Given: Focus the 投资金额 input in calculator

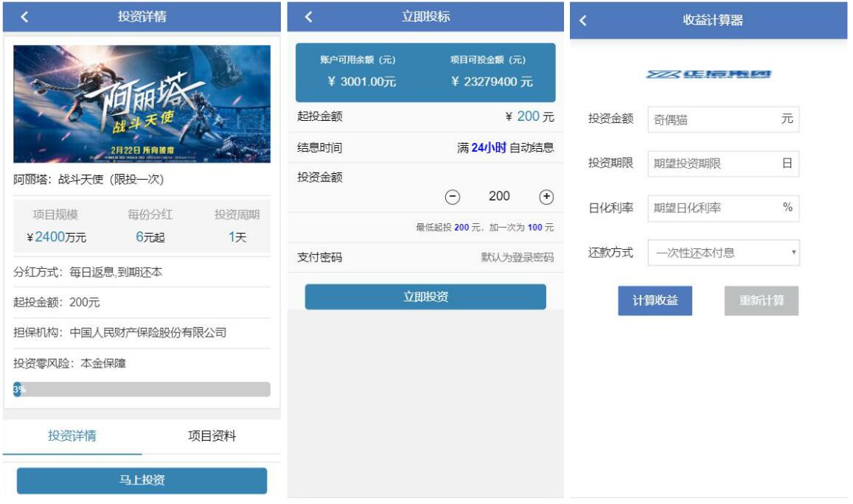Looking at the screenshot, I should [723, 119].
